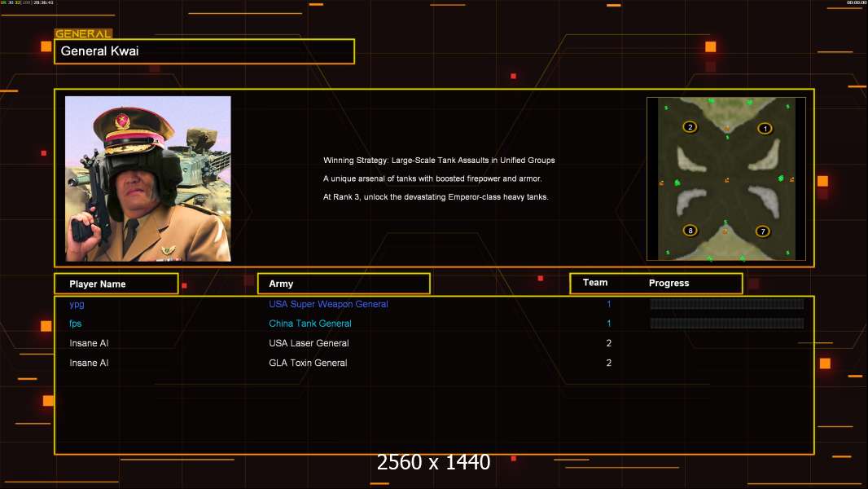The width and height of the screenshot is (868, 489).
Task: Click USA Laser General army text
Action: tap(309, 343)
